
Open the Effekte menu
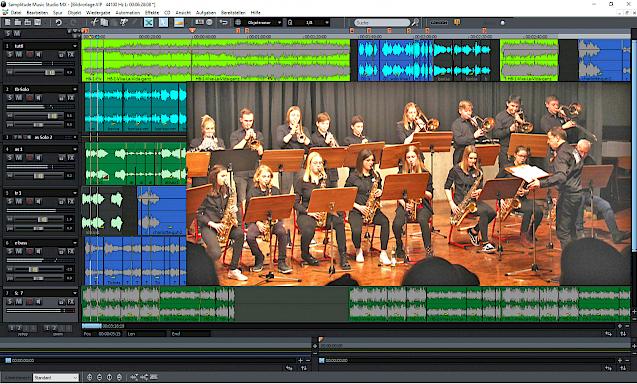coord(152,13)
